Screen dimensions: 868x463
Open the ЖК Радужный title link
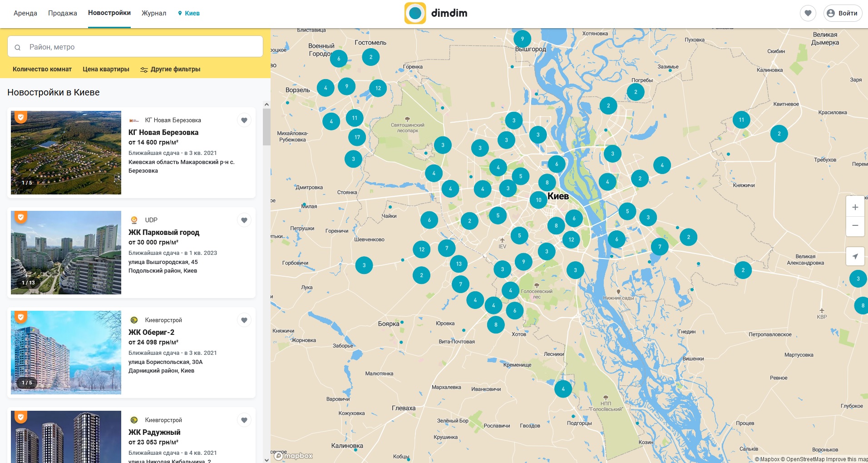pos(154,432)
